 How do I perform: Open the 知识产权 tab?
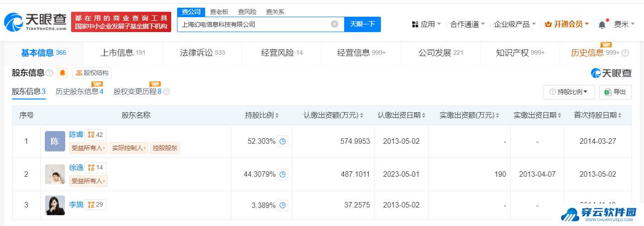click(x=520, y=53)
